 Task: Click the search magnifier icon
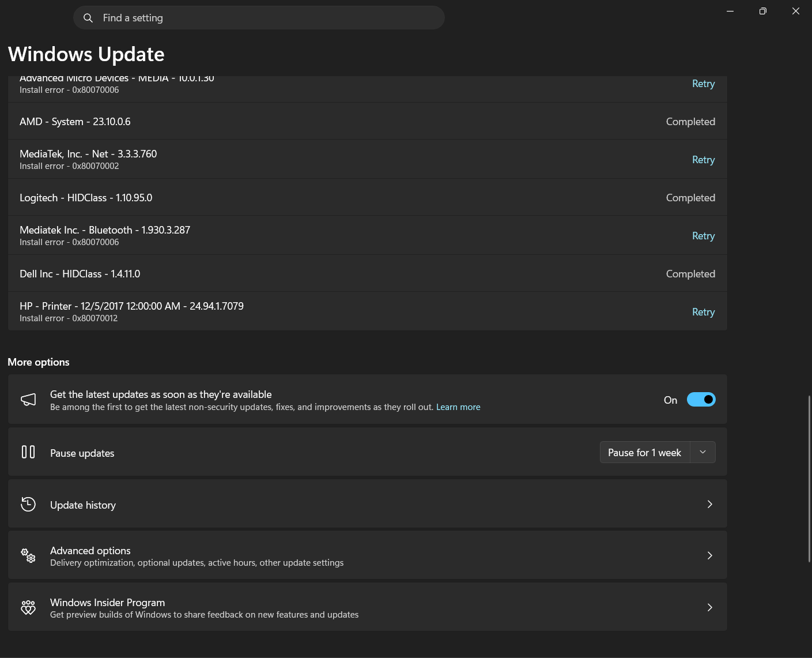88,18
